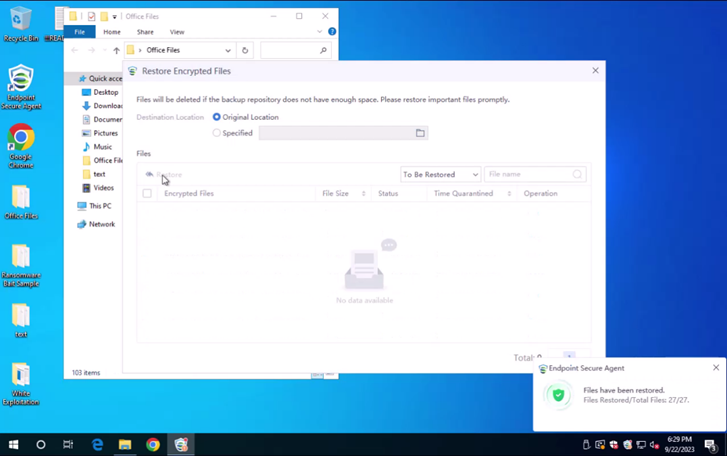Check the select-all checkbox in files table
Screen dimensions: 727x456
click(x=147, y=193)
